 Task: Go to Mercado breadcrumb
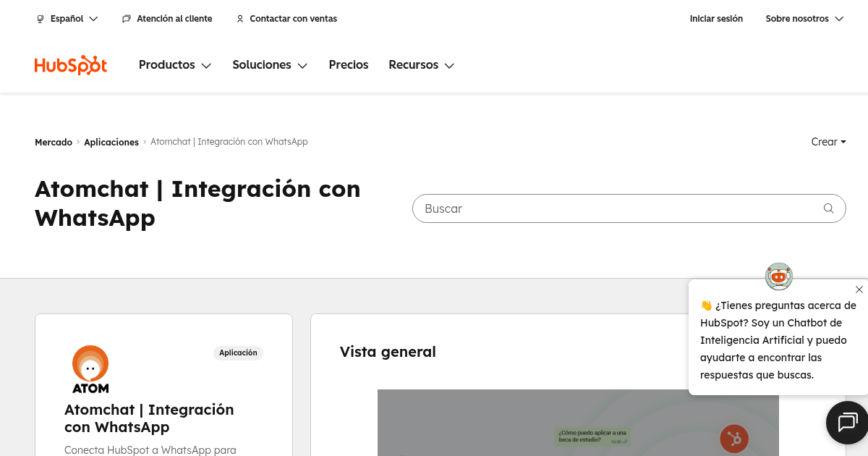(x=54, y=143)
